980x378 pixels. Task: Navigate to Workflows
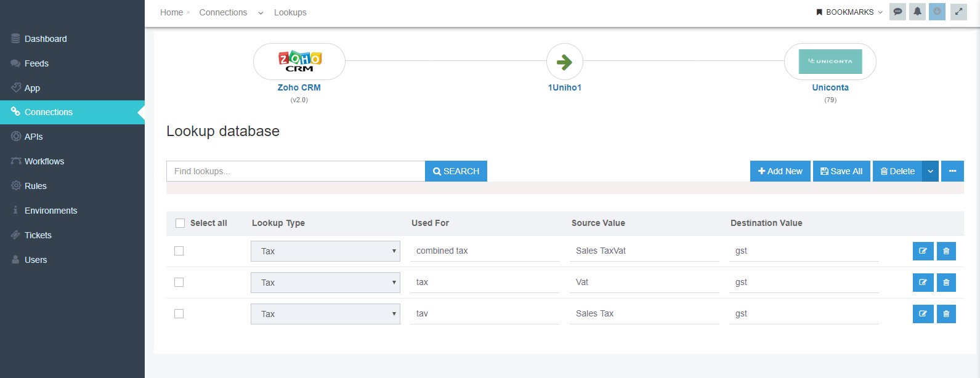pyautogui.click(x=72, y=161)
